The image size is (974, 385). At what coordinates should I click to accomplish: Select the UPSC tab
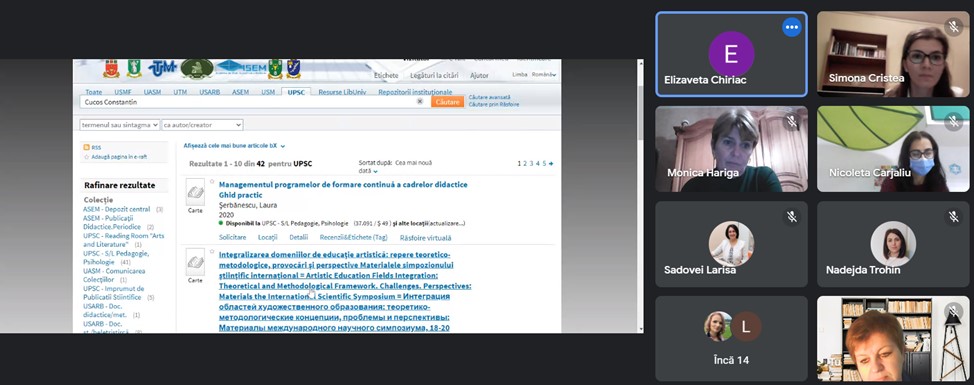[x=295, y=92]
